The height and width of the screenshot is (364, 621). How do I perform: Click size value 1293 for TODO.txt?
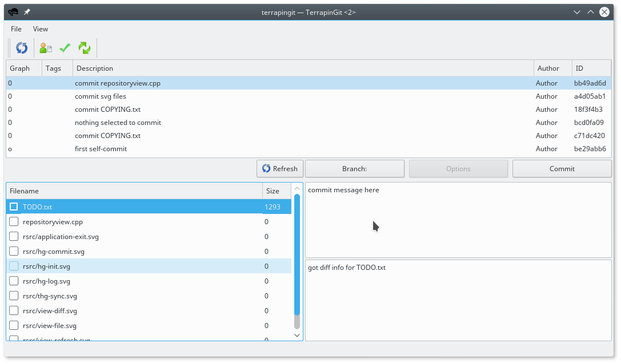[273, 207]
